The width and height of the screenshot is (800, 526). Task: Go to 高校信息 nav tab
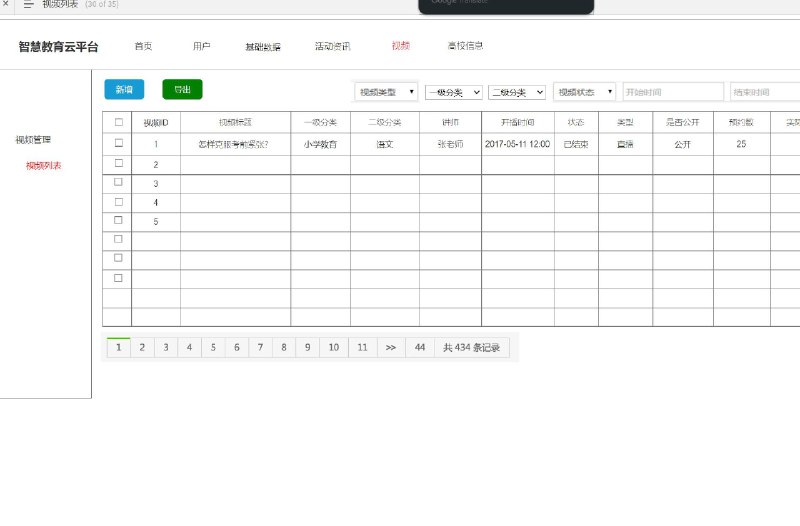click(x=465, y=46)
